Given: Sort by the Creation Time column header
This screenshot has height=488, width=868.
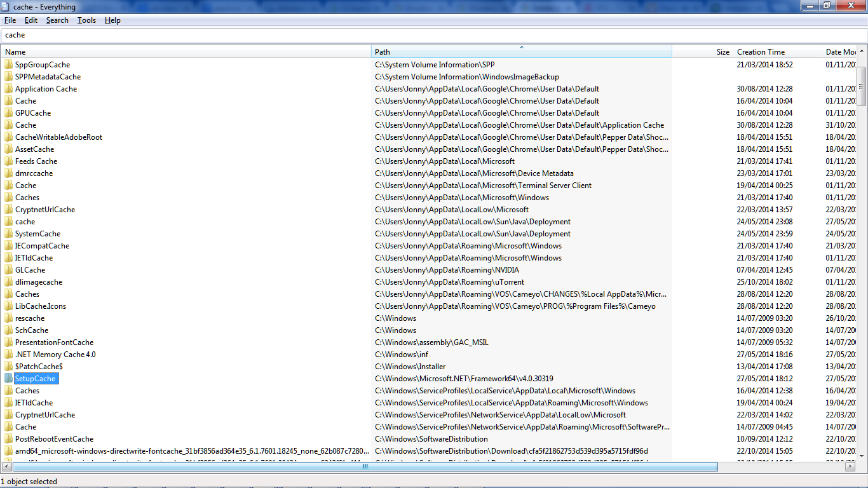Looking at the screenshot, I should point(777,52).
